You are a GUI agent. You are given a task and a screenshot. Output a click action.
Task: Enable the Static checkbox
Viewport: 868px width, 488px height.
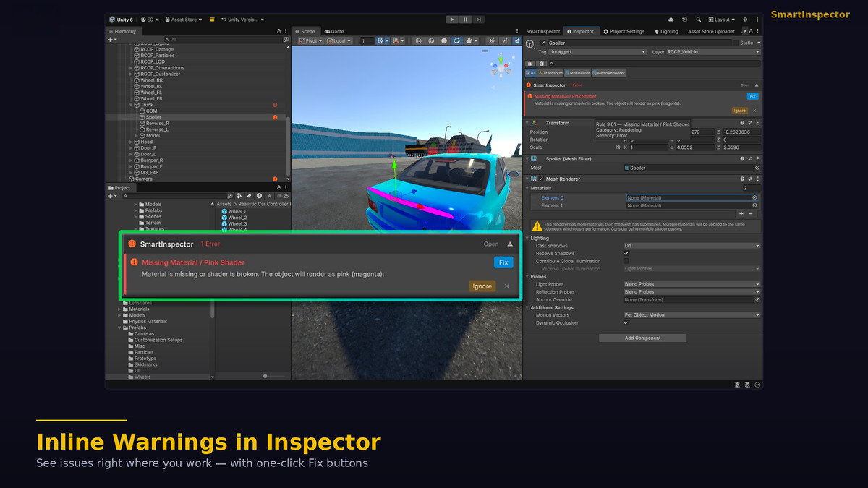[x=736, y=43]
